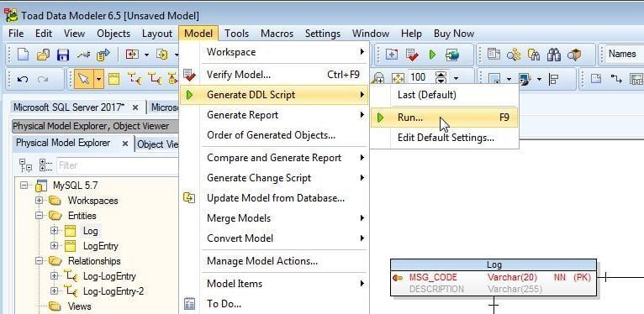Open the zoom percentage dropdown arrow

[x=456, y=79]
